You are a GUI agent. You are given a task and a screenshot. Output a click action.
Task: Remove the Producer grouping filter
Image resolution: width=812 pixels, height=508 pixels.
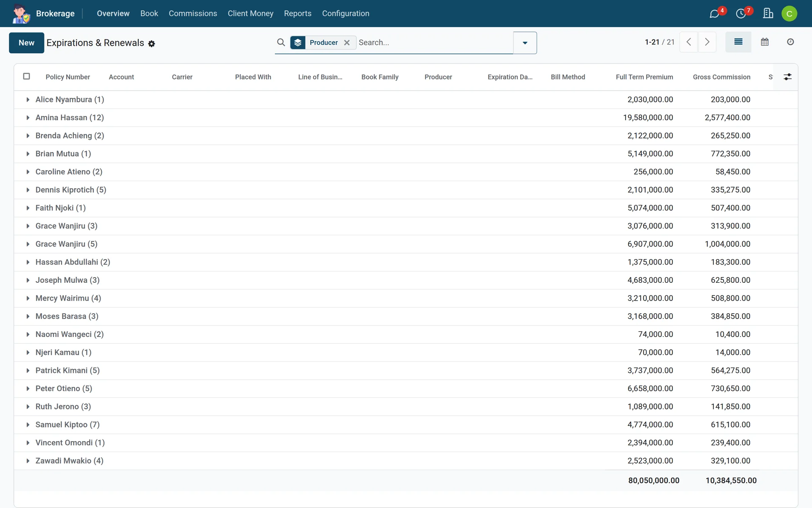347,42
